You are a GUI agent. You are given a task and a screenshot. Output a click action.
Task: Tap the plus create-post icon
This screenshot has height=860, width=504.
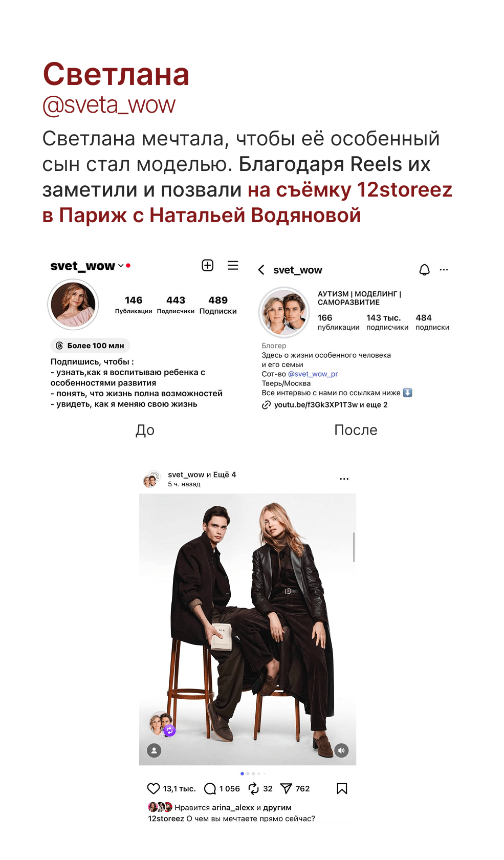click(207, 265)
